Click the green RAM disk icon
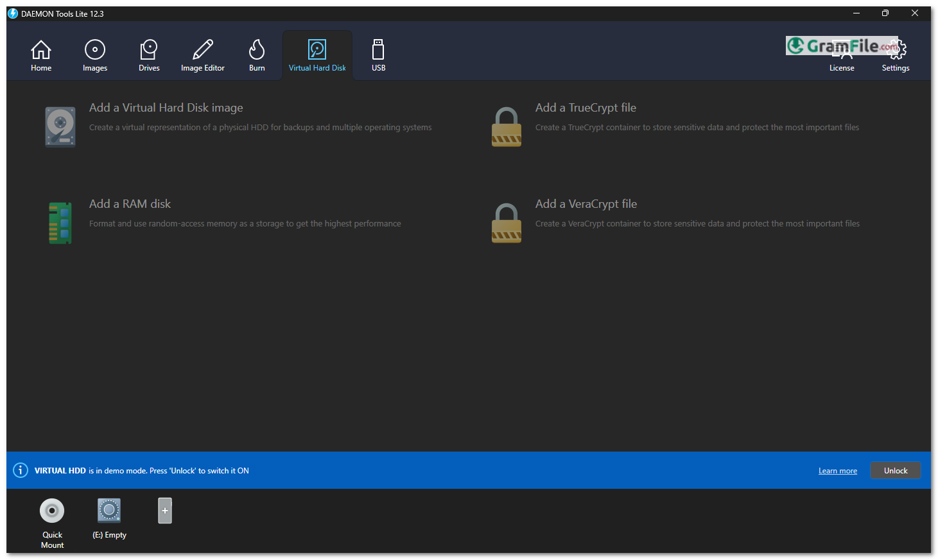 click(60, 223)
